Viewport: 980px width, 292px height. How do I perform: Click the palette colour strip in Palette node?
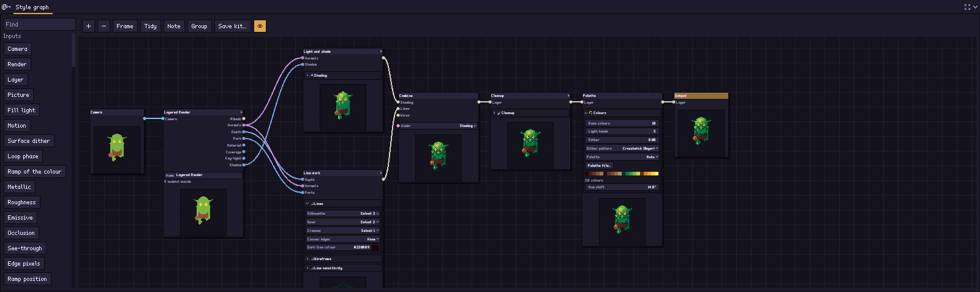(x=622, y=174)
